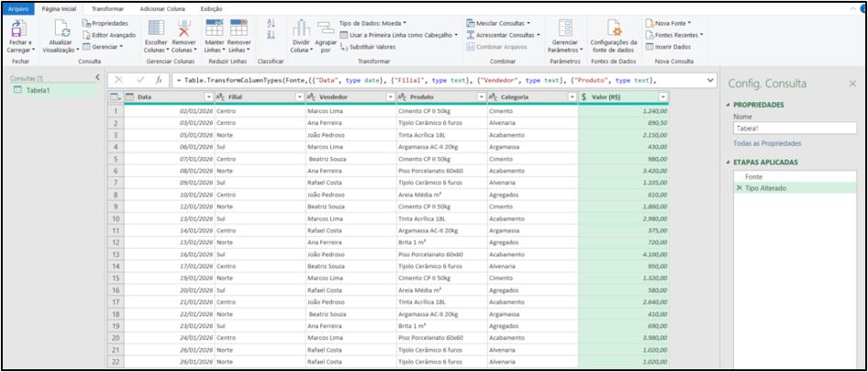Image resolution: width=868 pixels, height=372 pixels.
Task: Click cell 'Beatriz Souza' in row 9
Action: point(351,207)
